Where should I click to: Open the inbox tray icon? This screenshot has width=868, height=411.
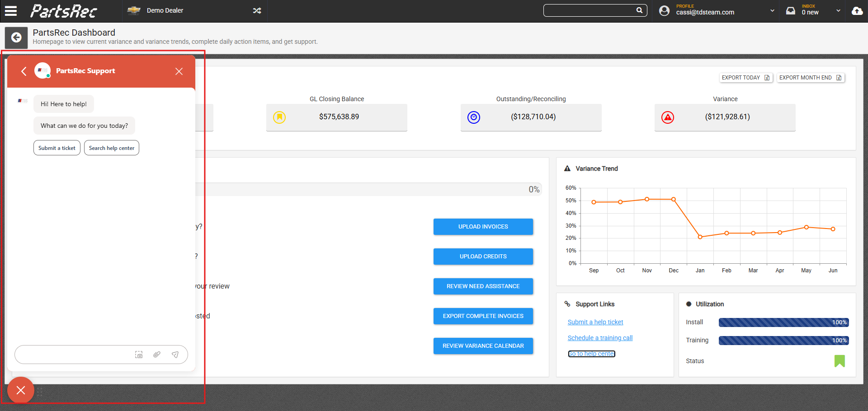(x=790, y=10)
